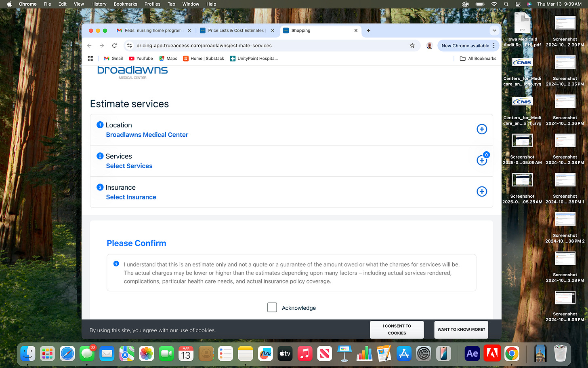
Task: Open the Bookmarks menu
Action: [x=125, y=4]
